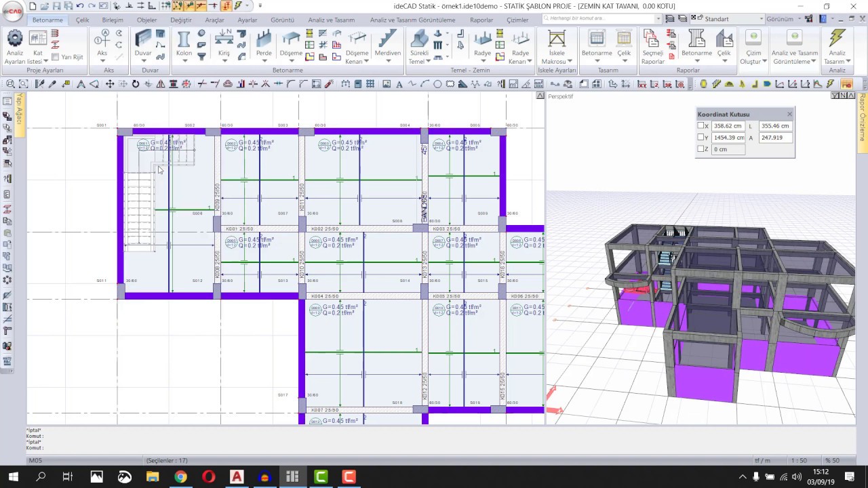This screenshot has height=488, width=868.
Task: Open the Raporlar ribbon tab
Action: click(x=481, y=20)
